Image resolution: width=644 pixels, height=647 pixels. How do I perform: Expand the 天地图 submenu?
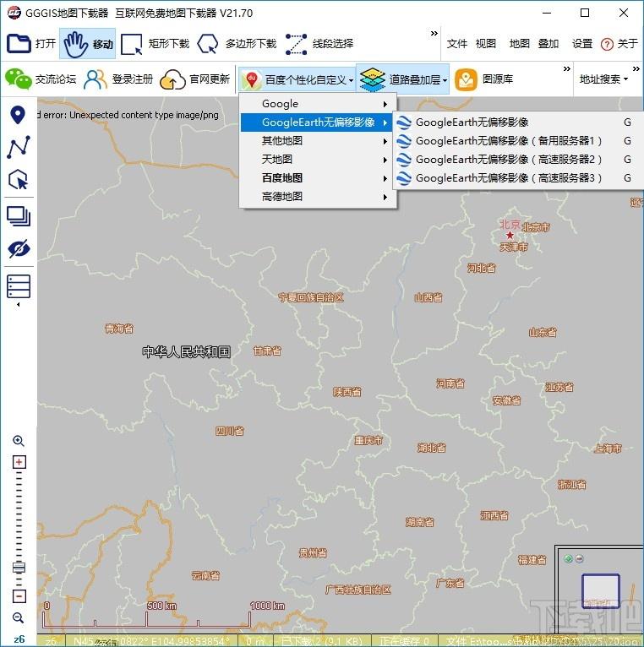318,160
